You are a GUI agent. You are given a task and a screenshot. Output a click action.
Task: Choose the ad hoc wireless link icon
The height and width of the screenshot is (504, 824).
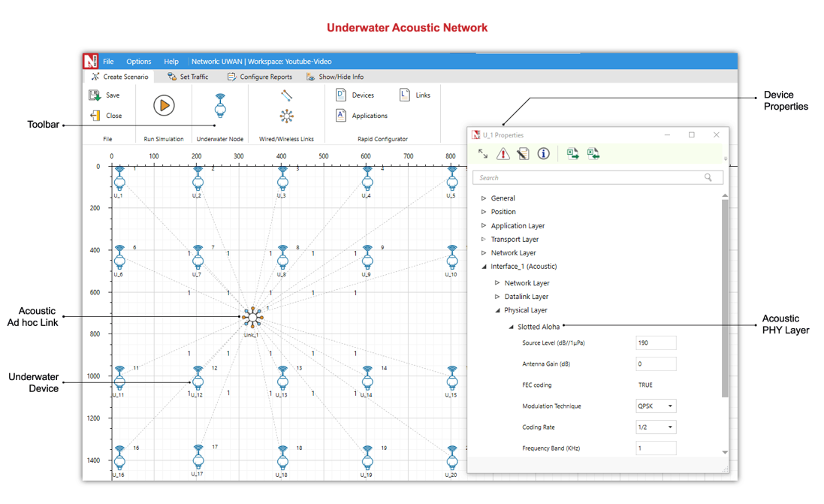click(x=286, y=116)
